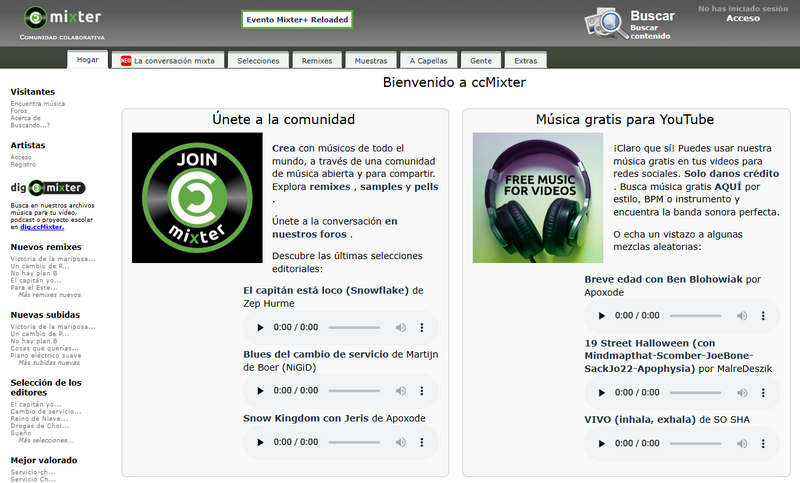This screenshot has height=483, width=800.
Task: Click Más subidas nuevas link
Action: pyautogui.click(x=49, y=363)
